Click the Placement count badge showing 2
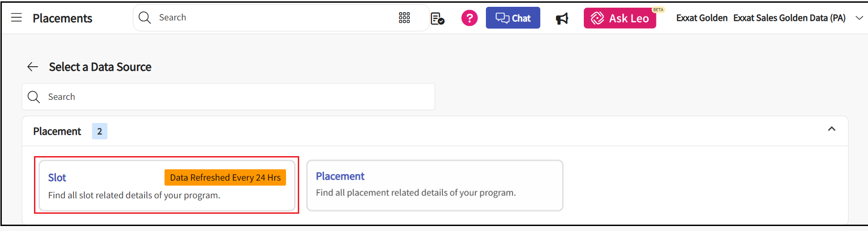This screenshot has width=868, height=231. [100, 132]
